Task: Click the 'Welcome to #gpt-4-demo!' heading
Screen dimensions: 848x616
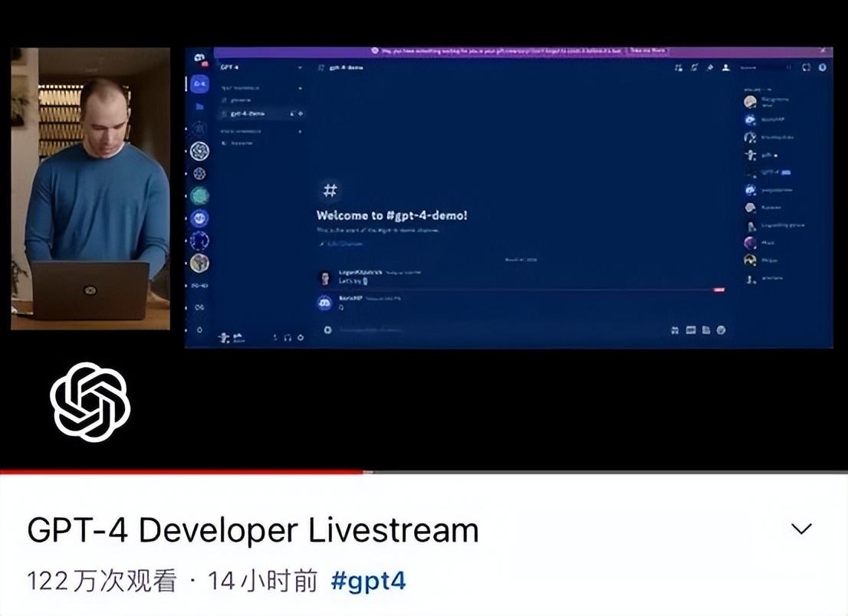Action: click(x=392, y=215)
